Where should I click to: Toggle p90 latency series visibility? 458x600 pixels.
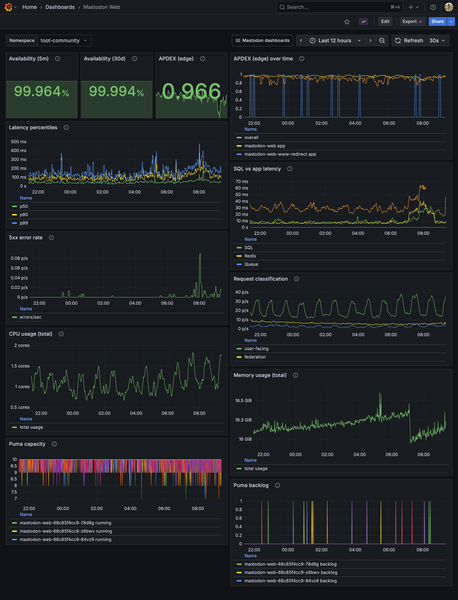point(24,215)
